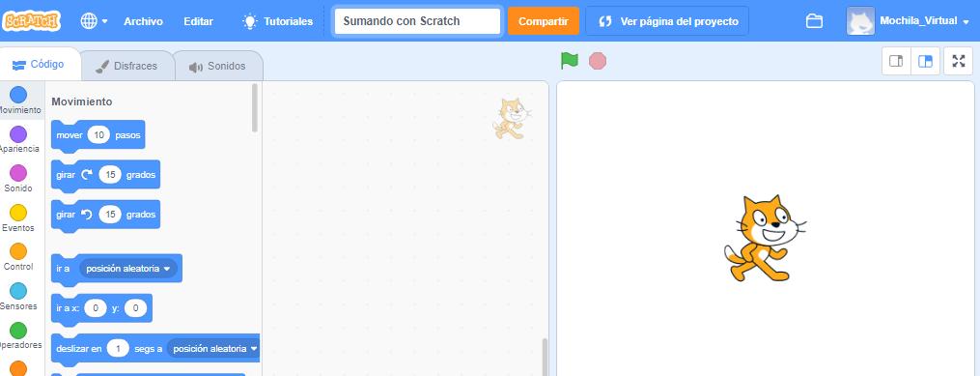Image resolution: width=980 pixels, height=376 pixels.
Task: Click the sprite watermark in workspace corner
Action: point(512,118)
